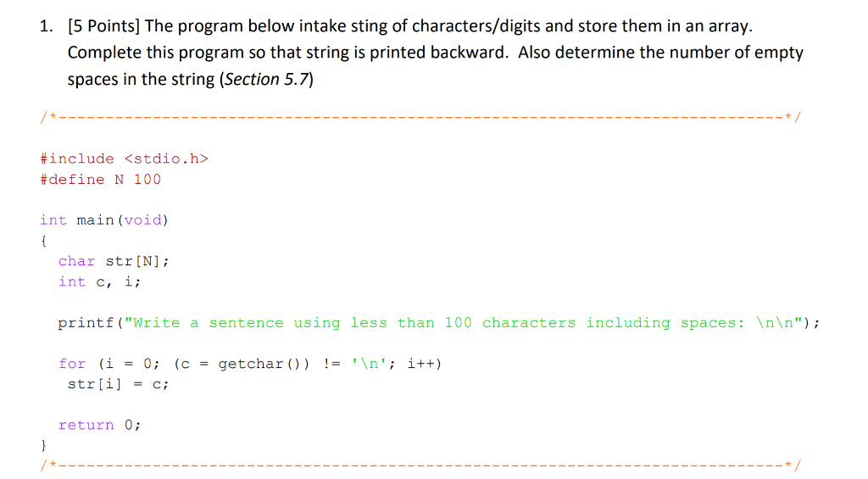Place cursor on #include <stdio.h> line
The image size is (868, 479).
pos(124,159)
